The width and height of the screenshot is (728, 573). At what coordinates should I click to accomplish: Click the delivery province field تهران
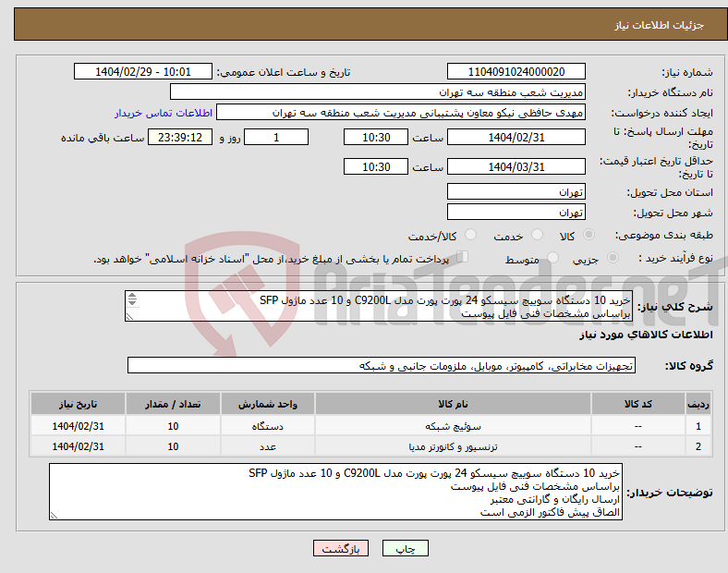pos(516,191)
